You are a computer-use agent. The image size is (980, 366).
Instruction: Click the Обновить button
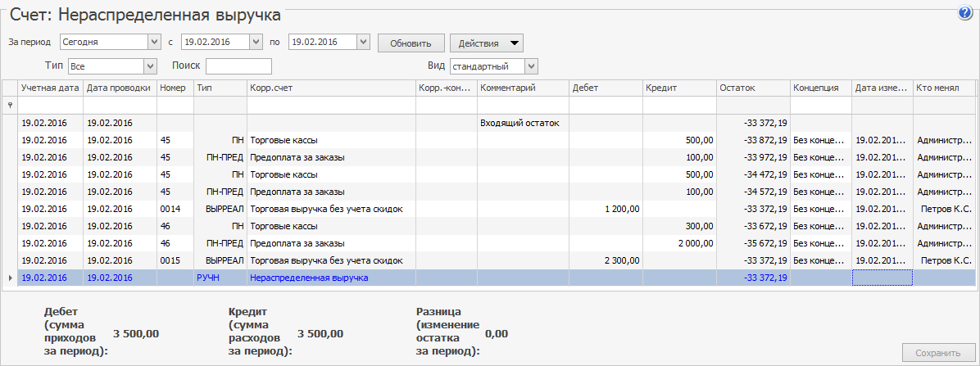coord(411,43)
